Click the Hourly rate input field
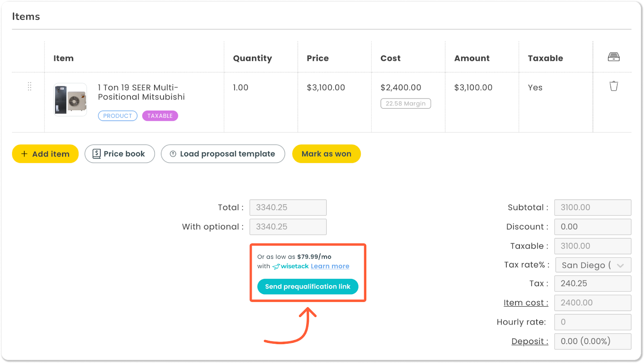This screenshot has height=363, width=644. click(592, 322)
